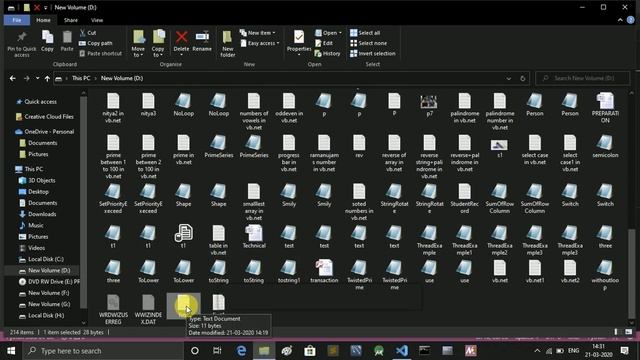Click Invert selection in the ribbon
This screenshot has height=360, width=640.
coord(373,53)
